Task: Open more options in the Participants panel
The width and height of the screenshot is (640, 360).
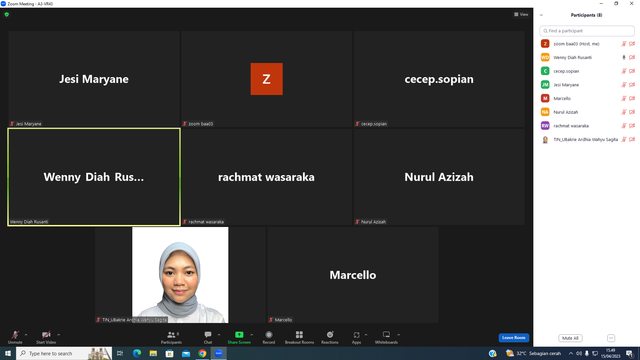Action: pyautogui.click(x=611, y=338)
